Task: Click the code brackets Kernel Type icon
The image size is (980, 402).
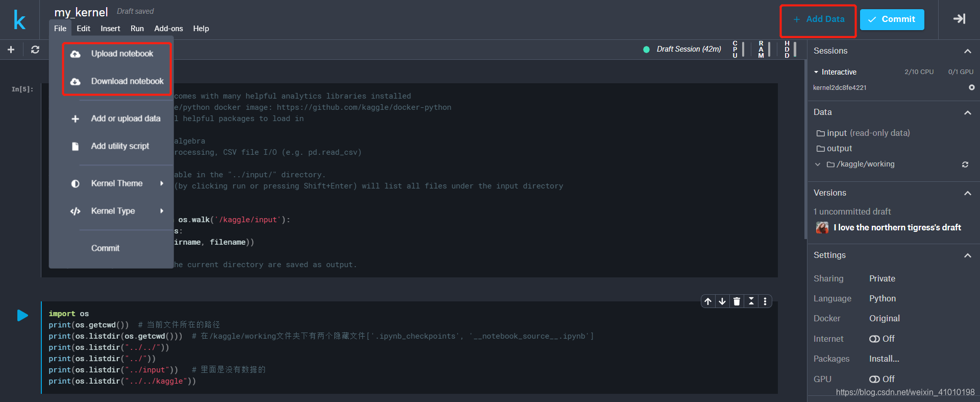Action: pyautogui.click(x=76, y=211)
